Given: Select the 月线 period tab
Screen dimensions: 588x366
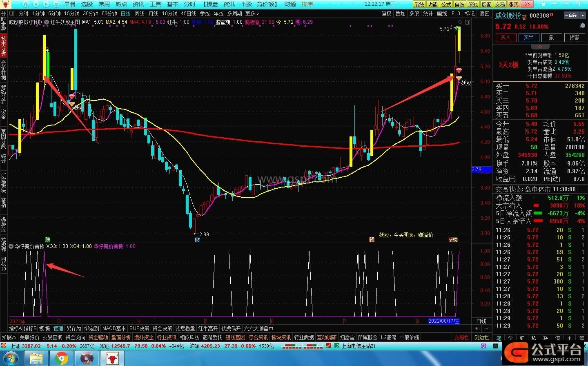Looking at the screenshot, I should point(154,13).
